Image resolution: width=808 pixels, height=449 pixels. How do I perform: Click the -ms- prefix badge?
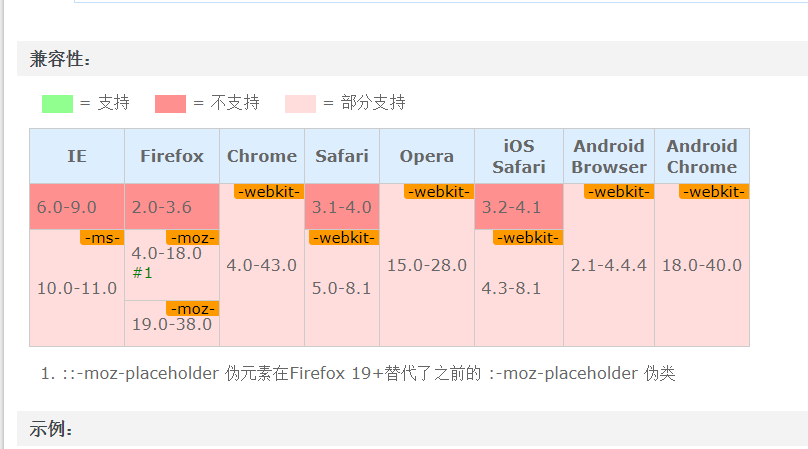102,238
